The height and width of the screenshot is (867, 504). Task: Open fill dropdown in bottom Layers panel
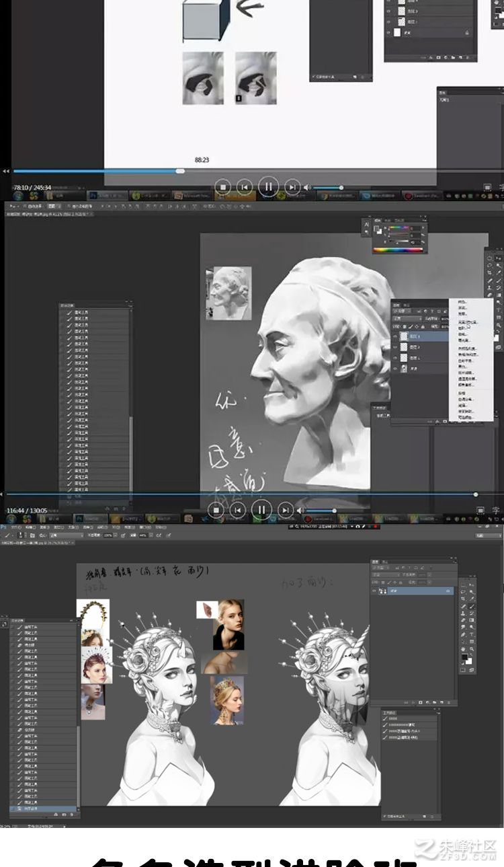point(429,582)
